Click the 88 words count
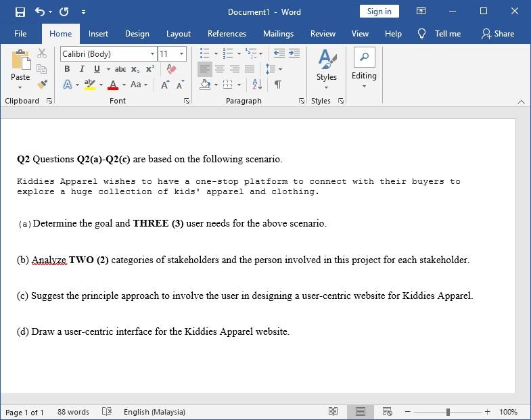 tap(73, 412)
